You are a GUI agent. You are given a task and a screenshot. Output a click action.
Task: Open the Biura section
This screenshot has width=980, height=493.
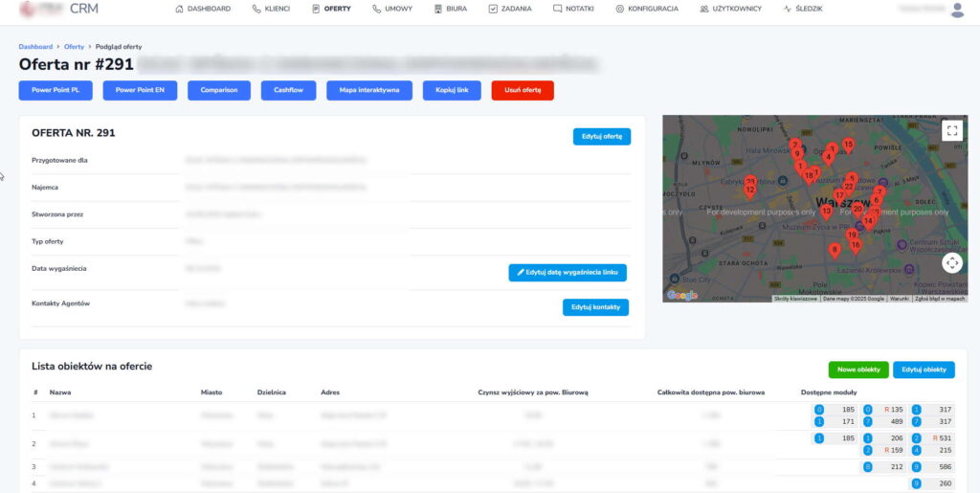[x=450, y=9]
